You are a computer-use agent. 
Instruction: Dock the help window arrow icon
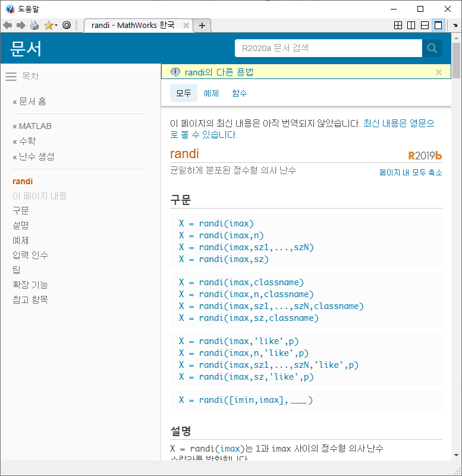pos(455,25)
